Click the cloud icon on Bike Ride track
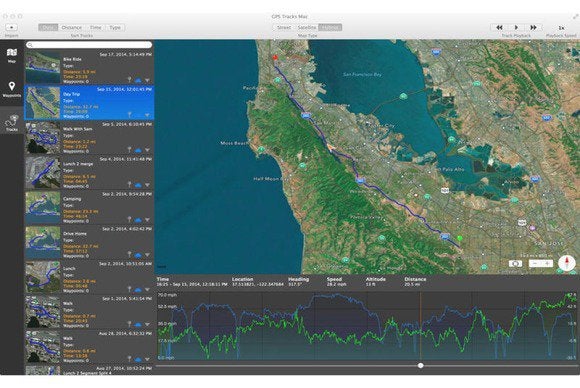 (138, 80)
